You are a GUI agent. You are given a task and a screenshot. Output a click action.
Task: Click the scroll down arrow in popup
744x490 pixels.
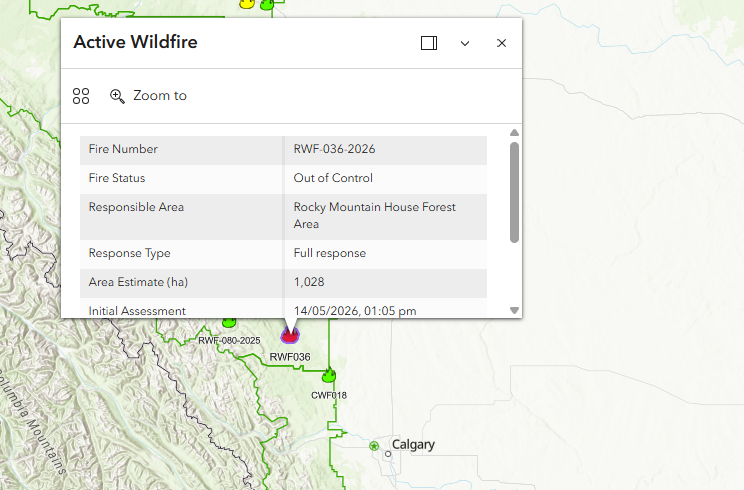click(514, 310)
